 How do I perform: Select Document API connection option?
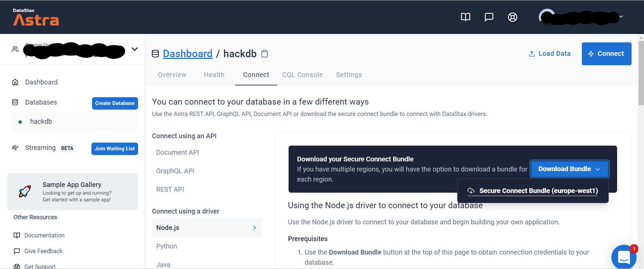click(178, 152)
